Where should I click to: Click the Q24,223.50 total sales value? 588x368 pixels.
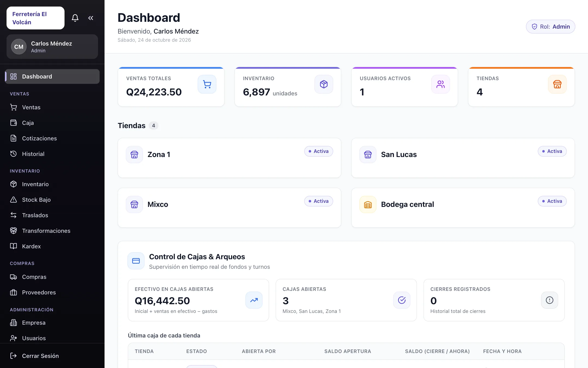pos(154,92)
